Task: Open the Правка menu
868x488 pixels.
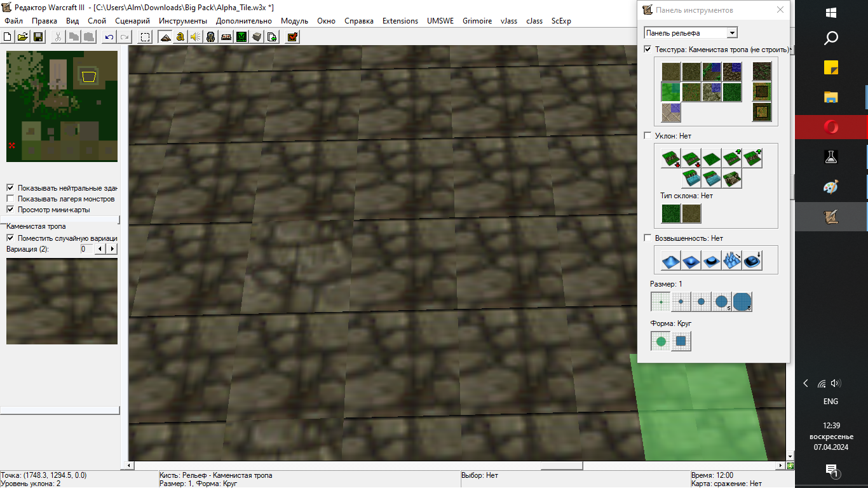Action: [x=44, y=21]
